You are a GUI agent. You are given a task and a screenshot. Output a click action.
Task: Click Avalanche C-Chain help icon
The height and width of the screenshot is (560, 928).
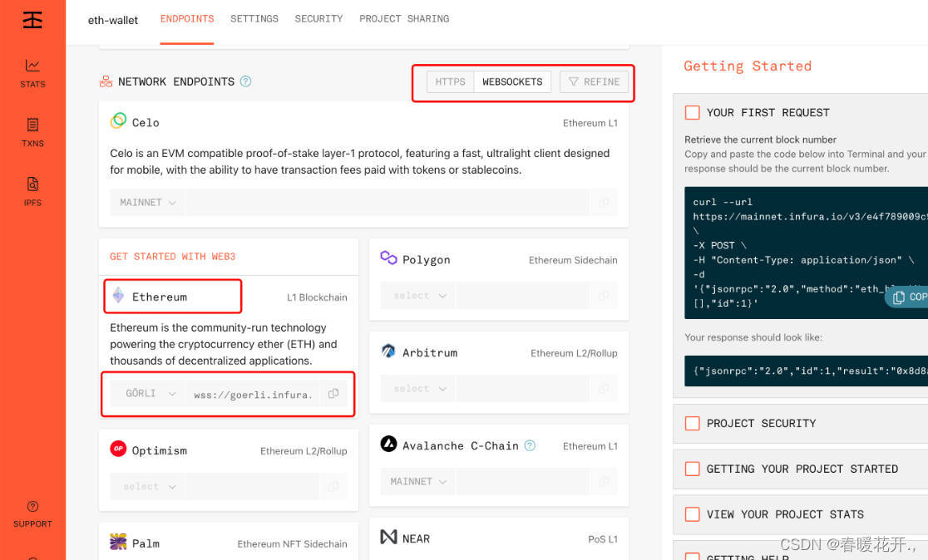[530, 445]
